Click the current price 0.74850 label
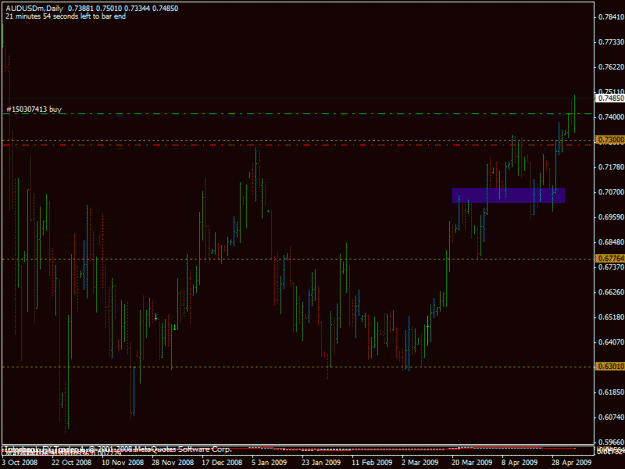The width and height of the screenshot is (625, 469). 610,98
